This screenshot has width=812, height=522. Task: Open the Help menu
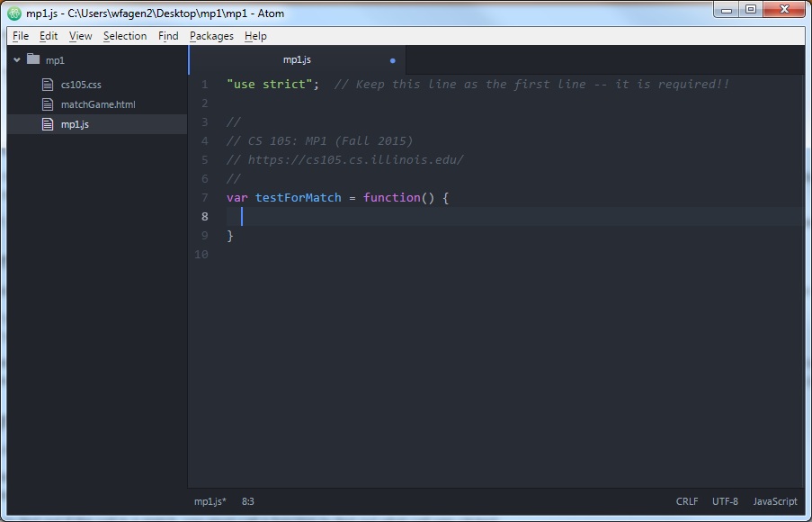point(255,36)
